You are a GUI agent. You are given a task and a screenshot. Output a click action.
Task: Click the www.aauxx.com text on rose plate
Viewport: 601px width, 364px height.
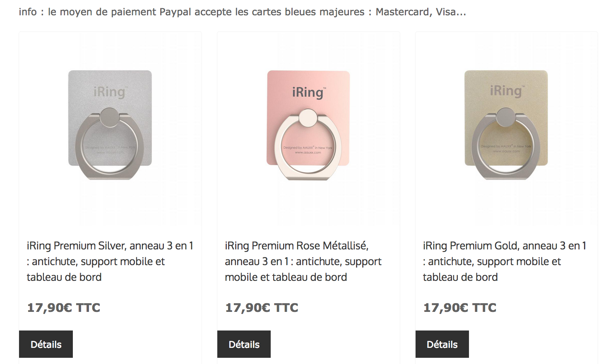point(308,153)
